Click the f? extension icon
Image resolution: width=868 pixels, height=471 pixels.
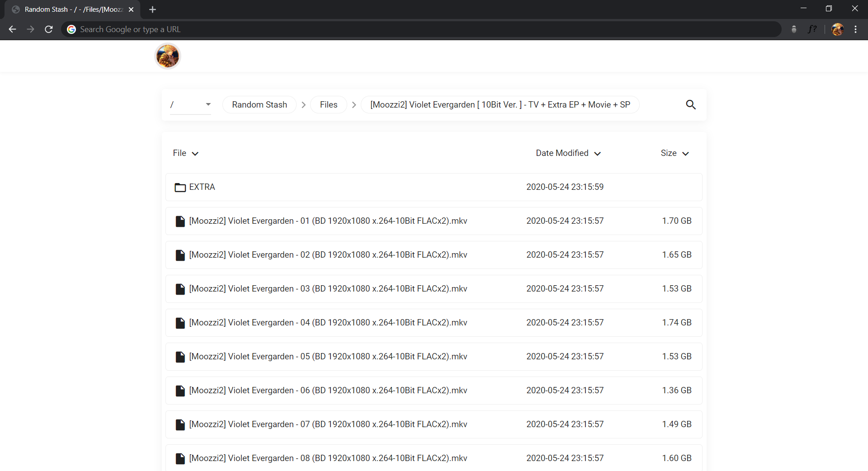(x=812, y=29)
